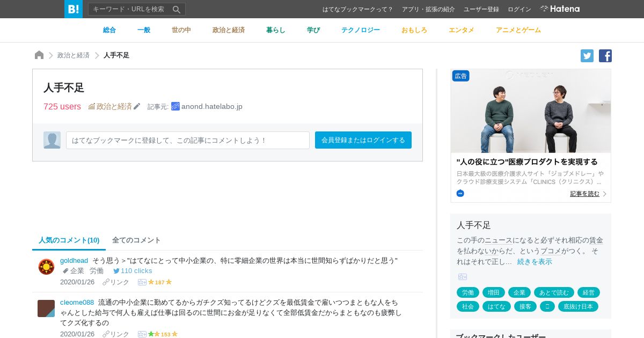Open goldhead's avatar image

pos(46,267)
